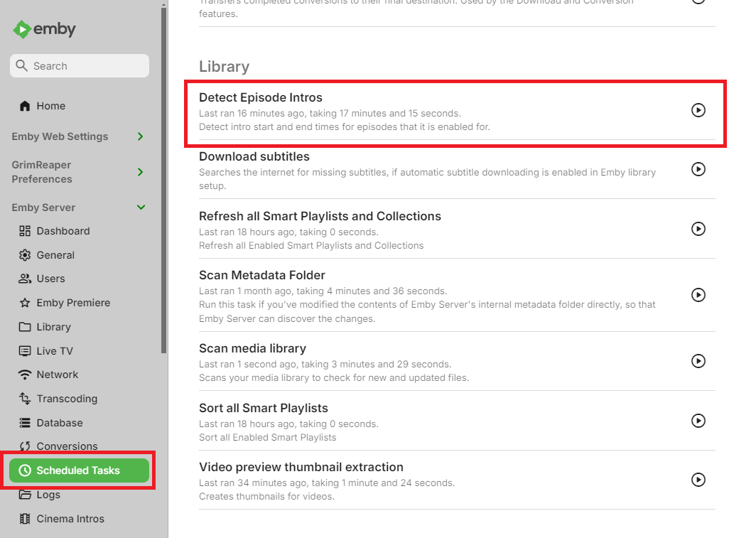Click the Users people icon
756x538 pixels.
pos(25,279)
